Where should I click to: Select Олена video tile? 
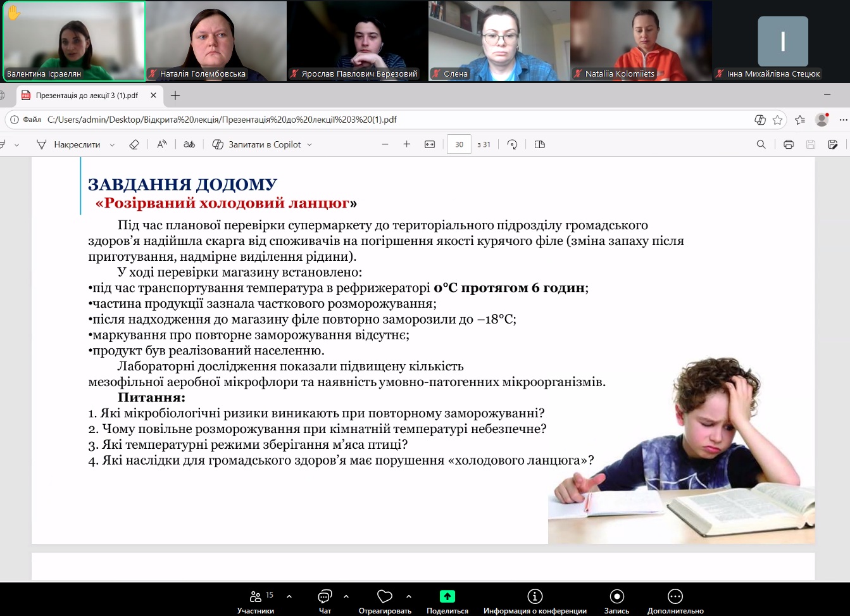[x=499, y=41]
